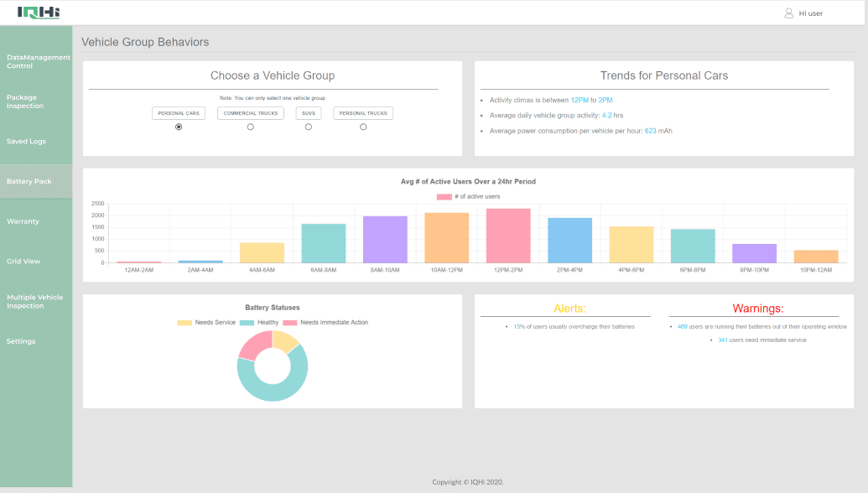Screen dimensions: 868x493
Task: Open Settings from the sidebar
Action: pos(21,341)
